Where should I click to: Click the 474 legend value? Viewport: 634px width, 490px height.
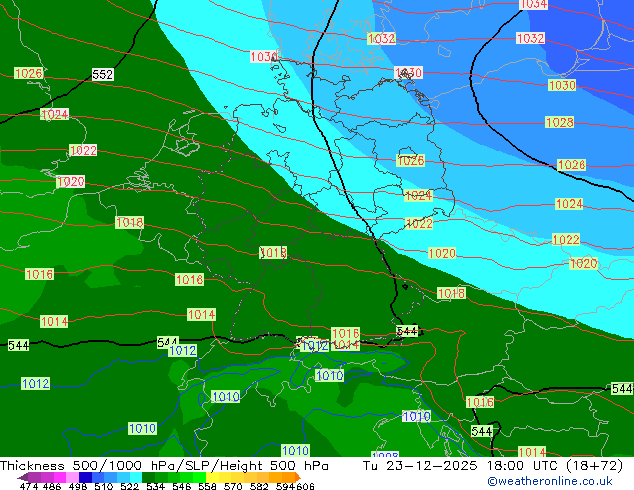[28, 486]
